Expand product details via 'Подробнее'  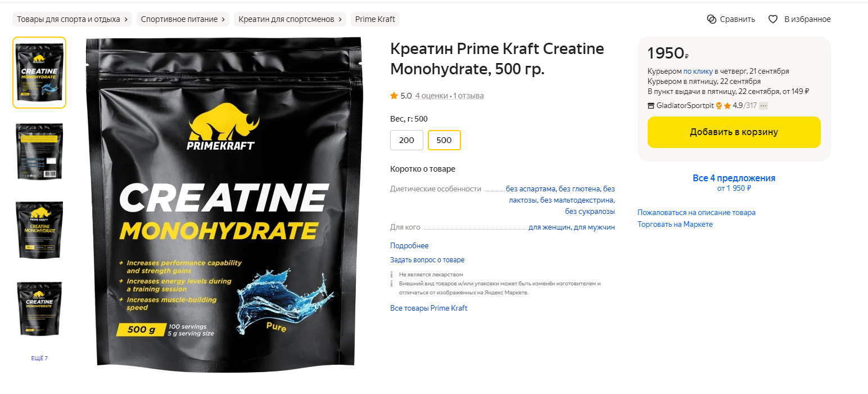pyautogui.click(x=409, y=246)
